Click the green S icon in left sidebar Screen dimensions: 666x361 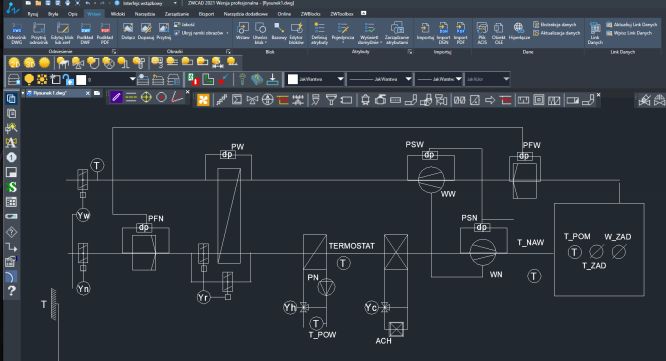[11, 187]
